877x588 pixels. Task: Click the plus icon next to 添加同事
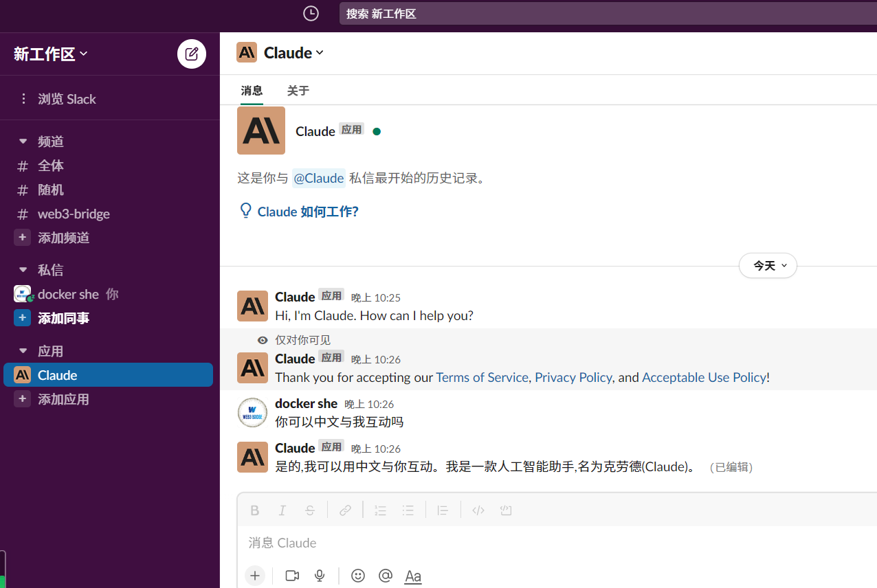click(23, 318)
